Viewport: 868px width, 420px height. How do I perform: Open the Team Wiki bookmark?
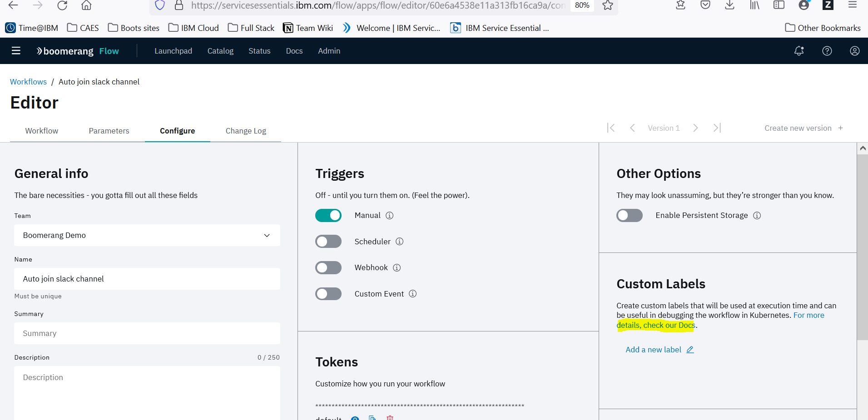pos(308,28)
